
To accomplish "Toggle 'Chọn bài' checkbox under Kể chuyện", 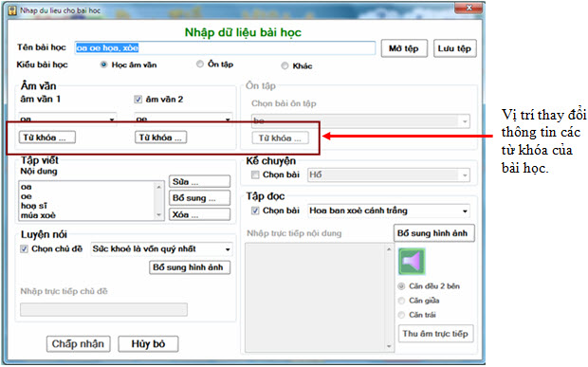I will pos(255,174).
